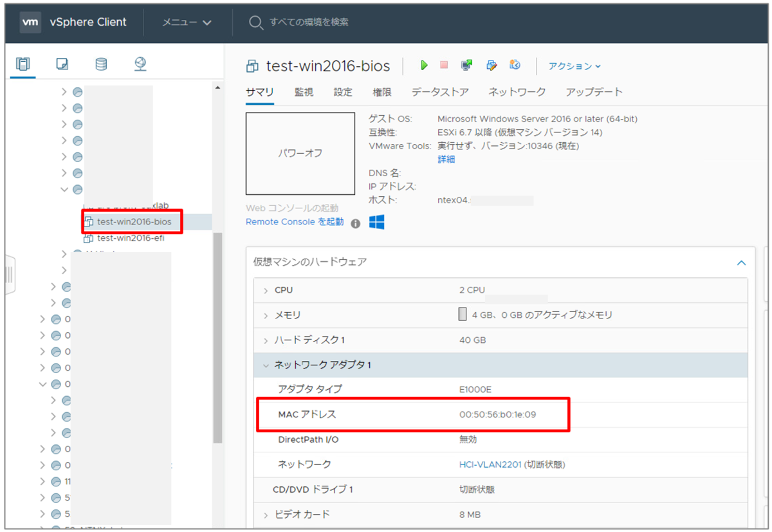Click the 40 GB hard disk value

[x=472, y=340]
